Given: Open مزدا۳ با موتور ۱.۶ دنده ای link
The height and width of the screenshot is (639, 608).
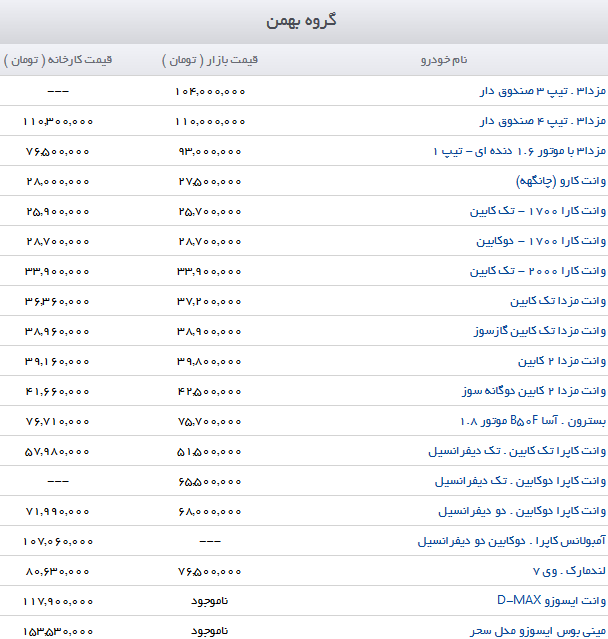Looking at the screenshot, I should click(520, 151).
